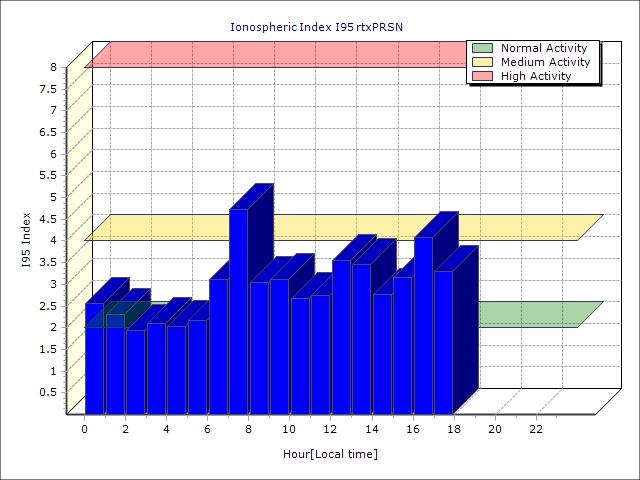The width and height of the screenshot is (640, 480).
Task: Click the 0.5 tick label on y-axis
Action: point(48,392)
